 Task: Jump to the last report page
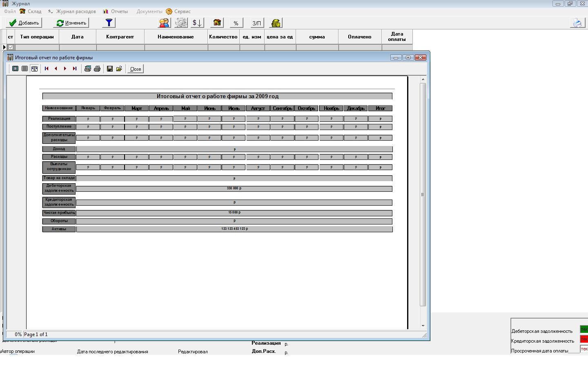coord(75,69)
